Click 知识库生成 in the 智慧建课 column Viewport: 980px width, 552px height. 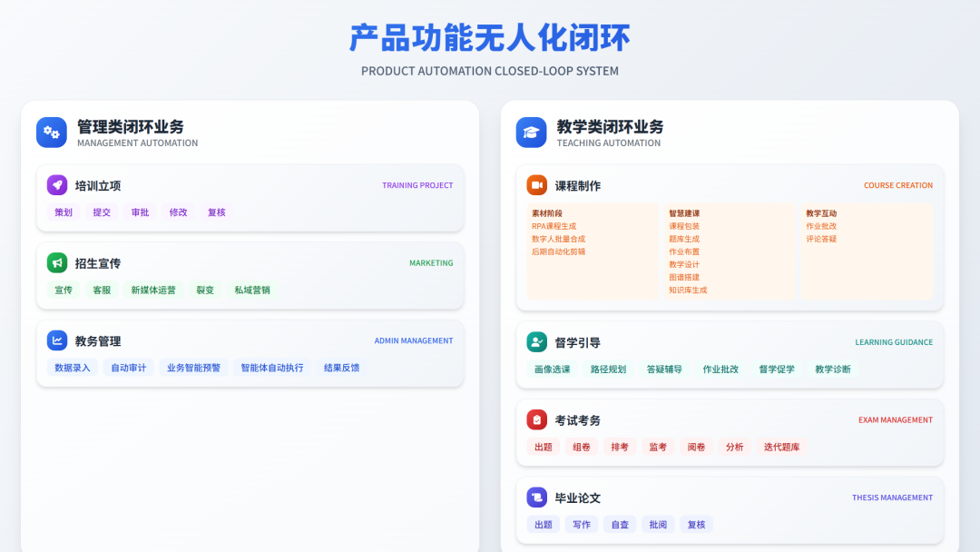688,290
